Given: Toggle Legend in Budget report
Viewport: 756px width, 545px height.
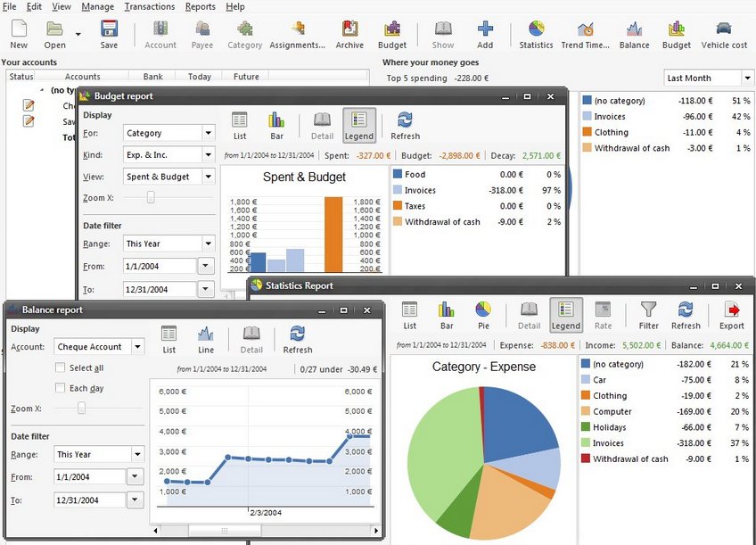Looking at the screenshot, I should [x=359, y=126].
